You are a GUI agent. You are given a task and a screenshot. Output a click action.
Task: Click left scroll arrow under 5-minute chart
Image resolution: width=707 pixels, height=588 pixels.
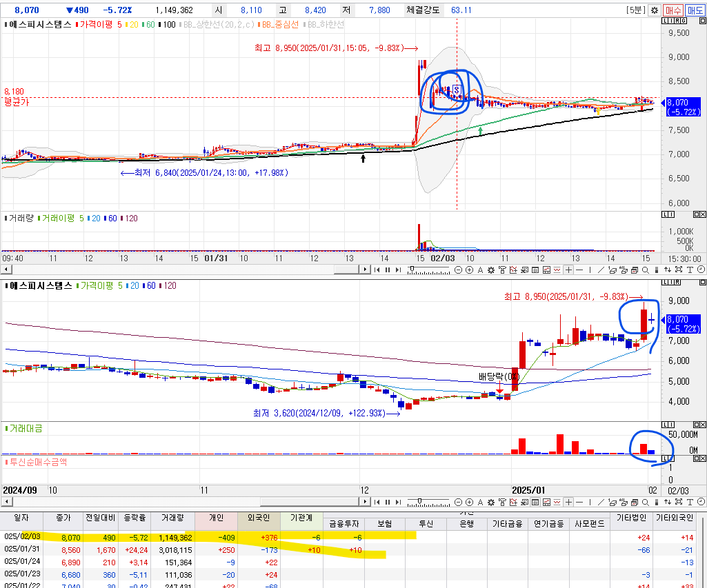(6, 270)
